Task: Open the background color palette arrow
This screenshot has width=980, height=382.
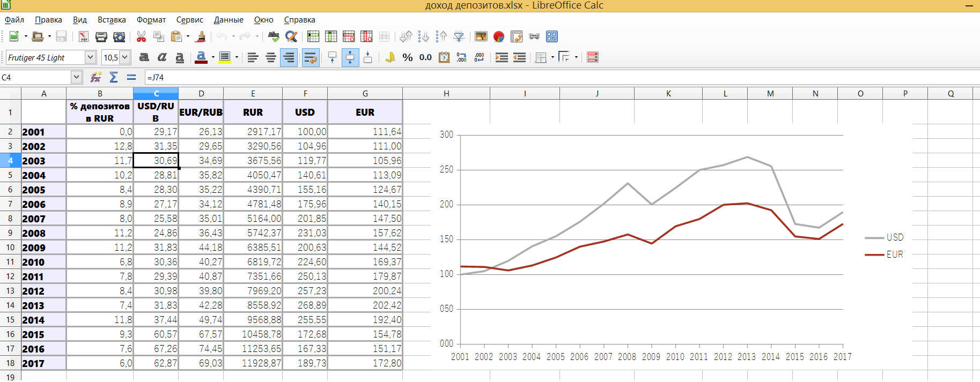Action: [x=237, y=57]
